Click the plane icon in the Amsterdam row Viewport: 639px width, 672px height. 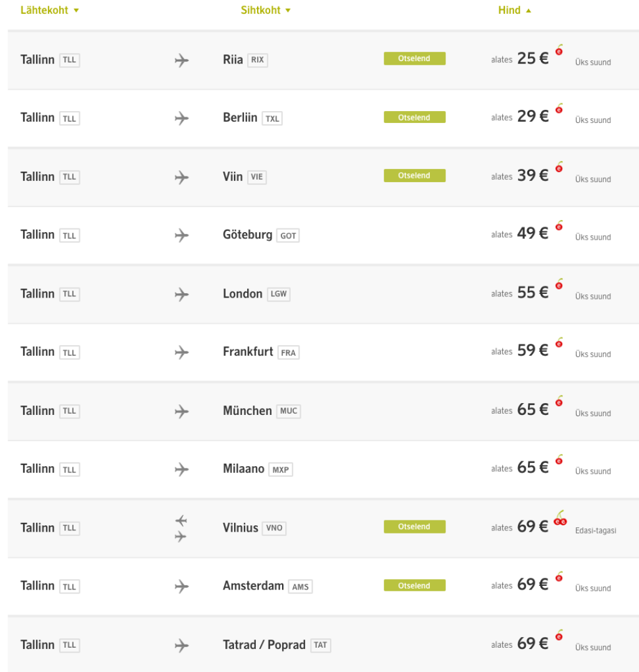(182, 586)
